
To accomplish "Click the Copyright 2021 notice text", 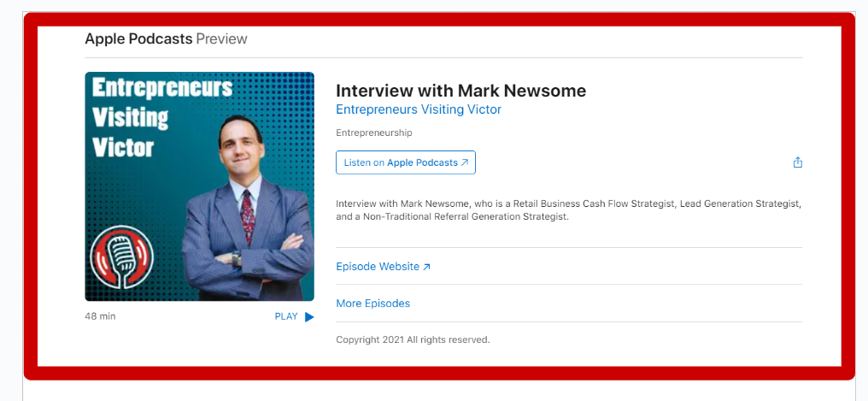I will point(413,339).
